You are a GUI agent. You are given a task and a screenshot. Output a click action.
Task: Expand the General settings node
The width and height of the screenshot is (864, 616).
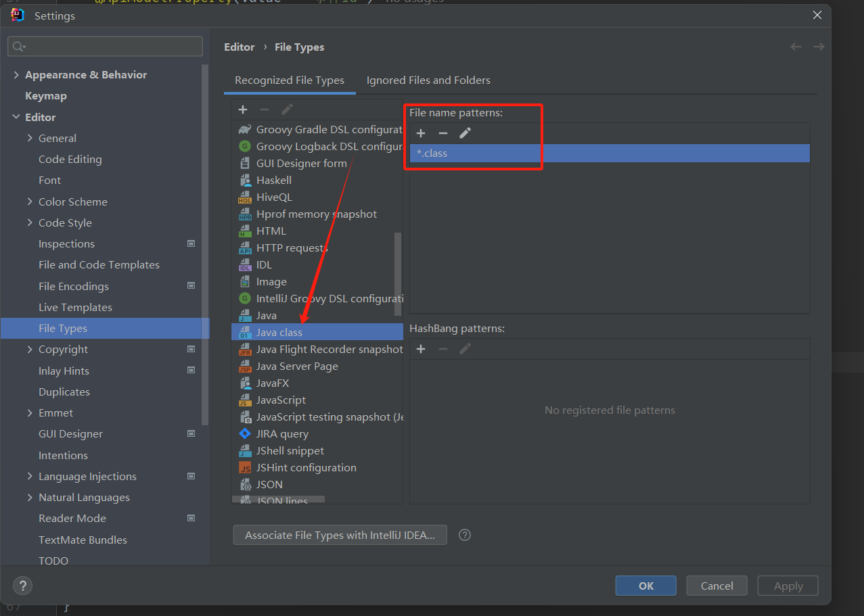coord(30,138)
